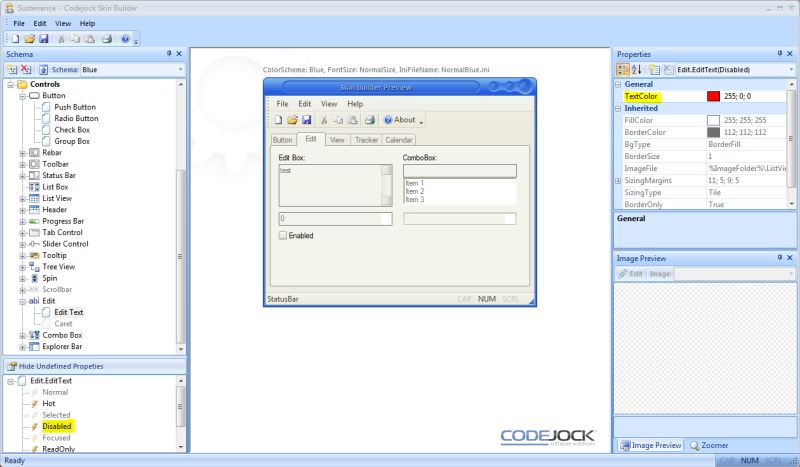Click the Delete schema icon with red X
The height and width of the screenshot is (467, 800).
point(26,69)
